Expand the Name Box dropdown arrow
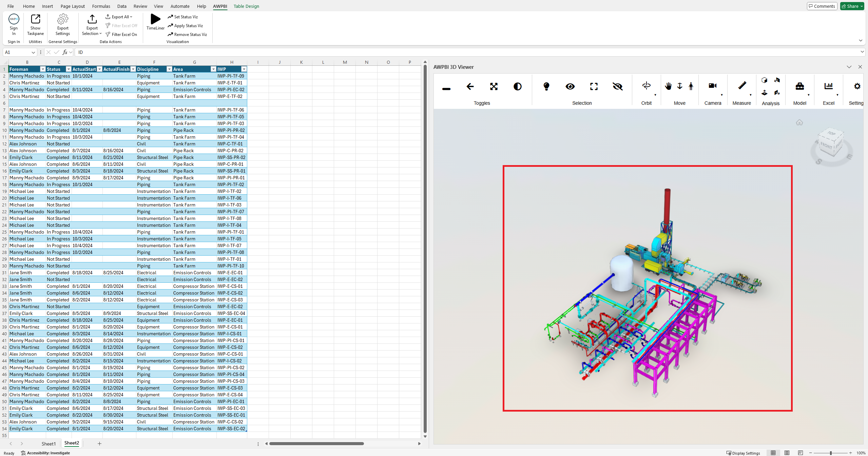Image resolution: width=868 pixels, height=456 pixels. tap(33, 52)
